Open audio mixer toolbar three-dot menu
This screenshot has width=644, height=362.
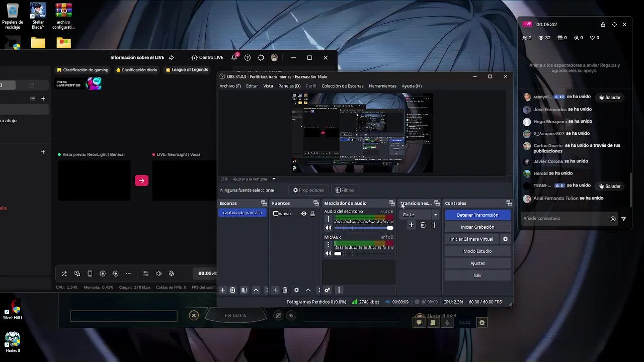tap(339, 290)
